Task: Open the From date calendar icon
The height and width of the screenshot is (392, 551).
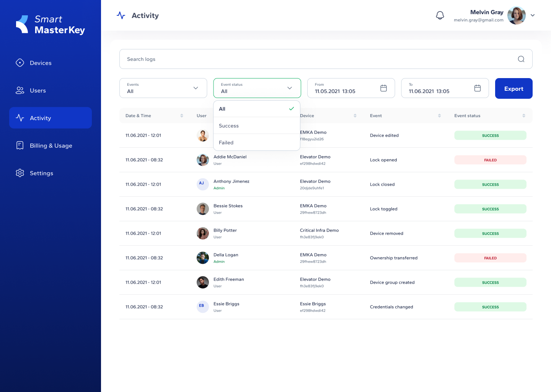Action: (x=383, y=88)
